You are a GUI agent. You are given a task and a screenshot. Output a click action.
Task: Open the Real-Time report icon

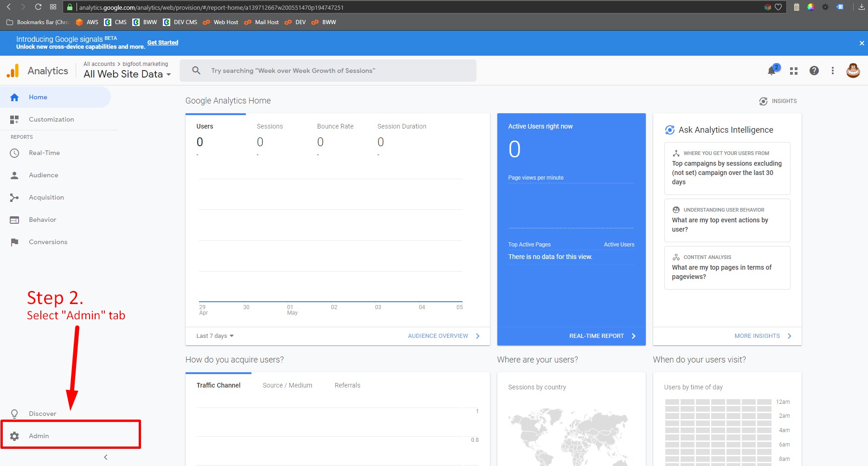14,153
